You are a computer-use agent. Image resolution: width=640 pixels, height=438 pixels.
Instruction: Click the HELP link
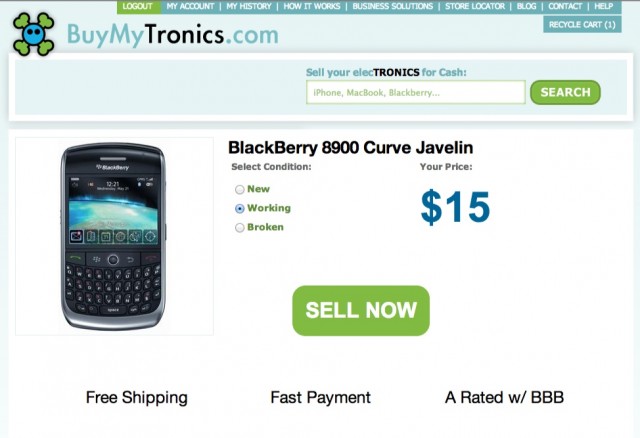coord(603,7)
